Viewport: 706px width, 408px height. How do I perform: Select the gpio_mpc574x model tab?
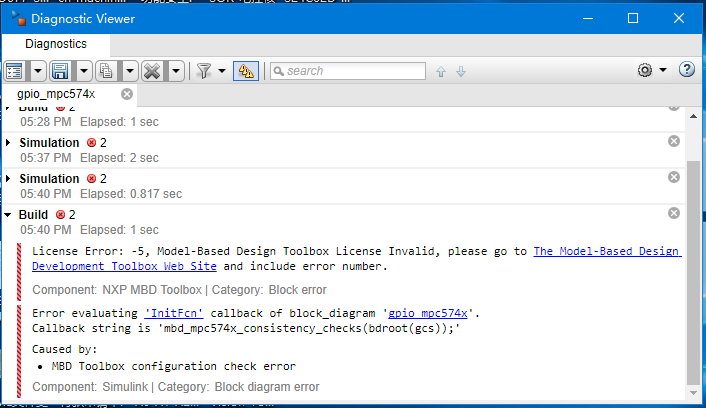point(56,94)
